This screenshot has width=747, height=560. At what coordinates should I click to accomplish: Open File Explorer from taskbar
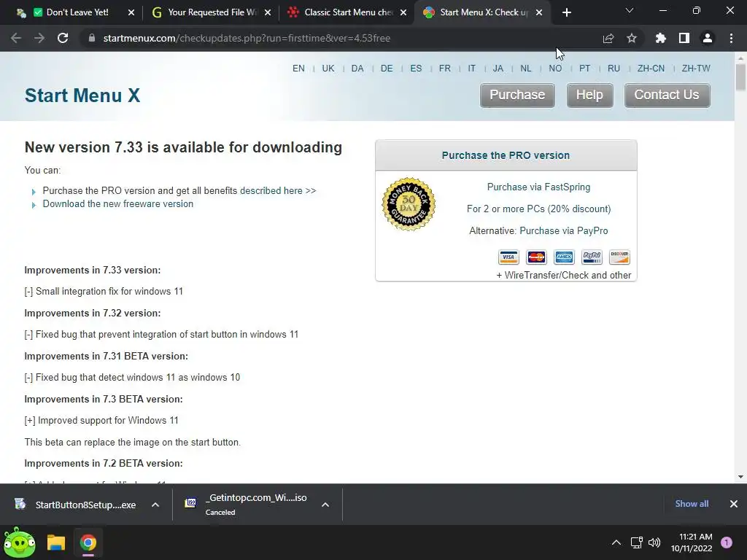[x=55, y=542]
